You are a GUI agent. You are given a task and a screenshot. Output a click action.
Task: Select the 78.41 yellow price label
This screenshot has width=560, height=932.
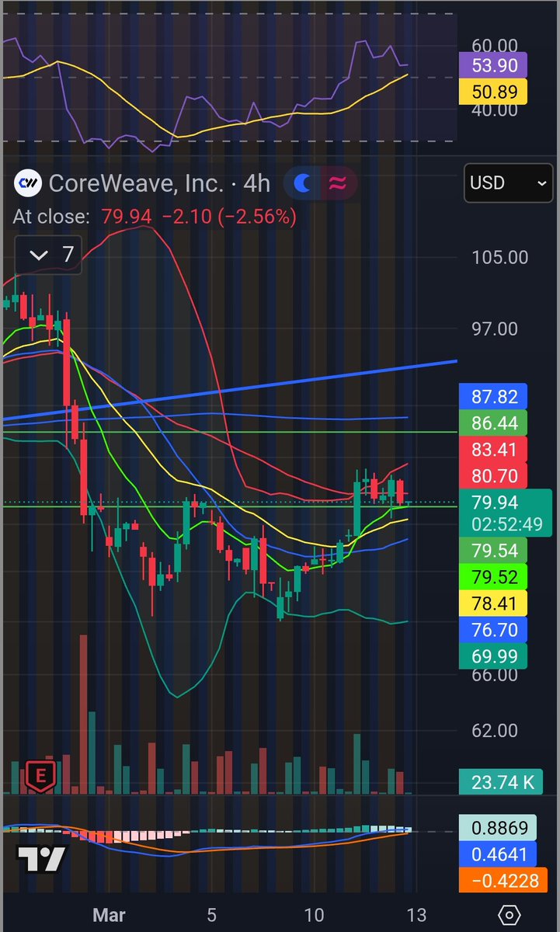494,603
